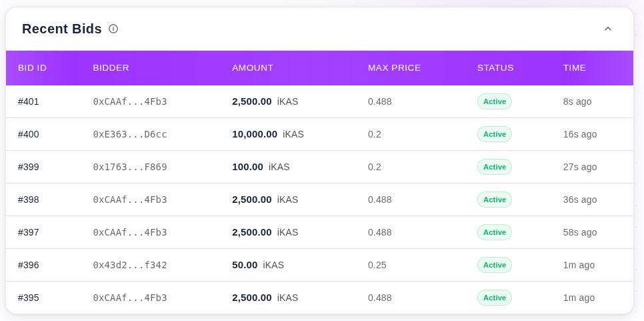Click max price 0.2 for bid #399

tap(375, 167)
